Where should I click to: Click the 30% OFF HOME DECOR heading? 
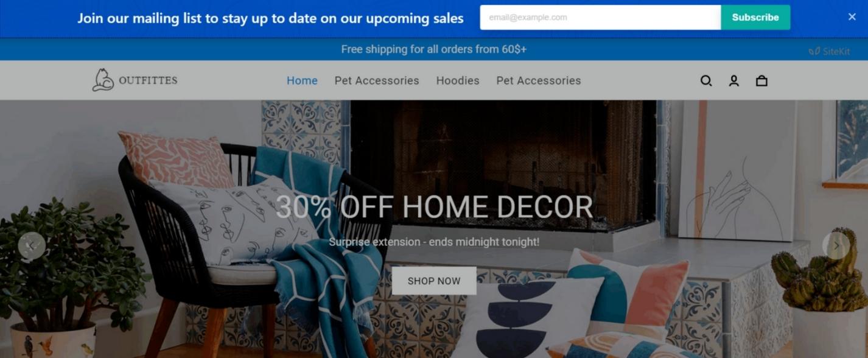pos(434,207)
